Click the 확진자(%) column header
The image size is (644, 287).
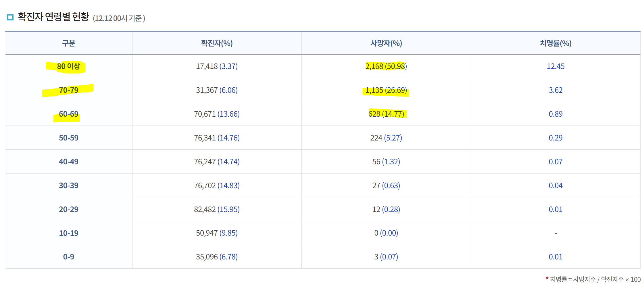coord(217,43)
